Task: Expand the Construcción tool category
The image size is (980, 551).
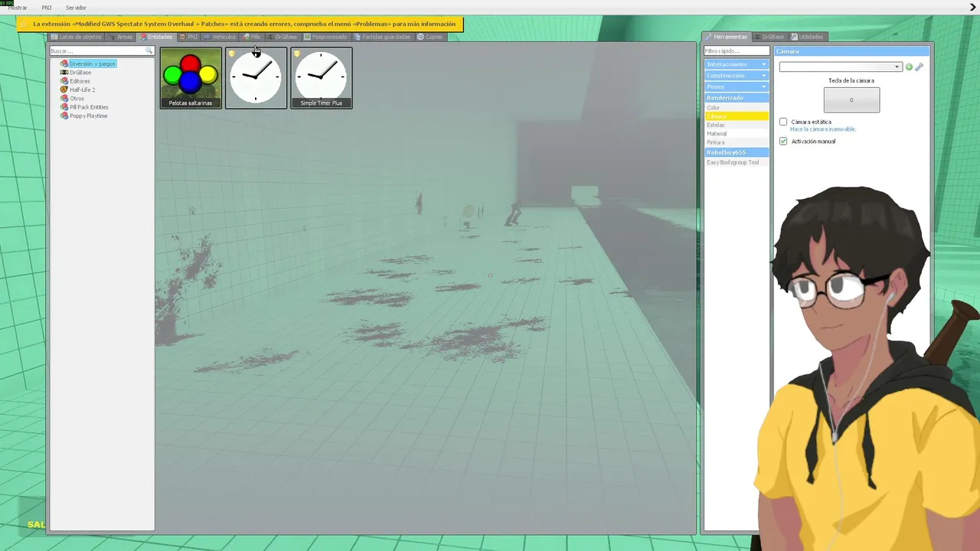Action: click(x=737, y=76)
